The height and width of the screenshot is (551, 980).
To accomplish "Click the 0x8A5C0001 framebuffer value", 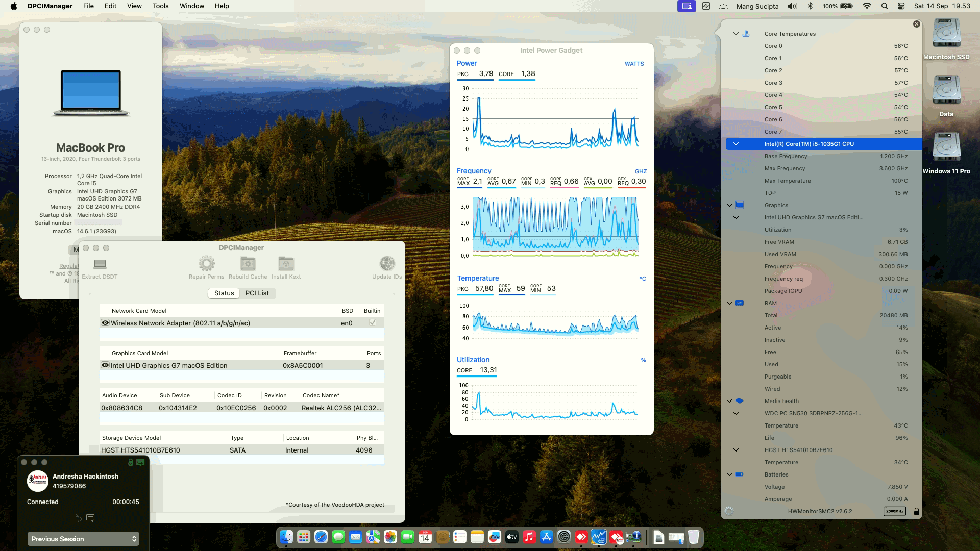I will tap(303, 365).
